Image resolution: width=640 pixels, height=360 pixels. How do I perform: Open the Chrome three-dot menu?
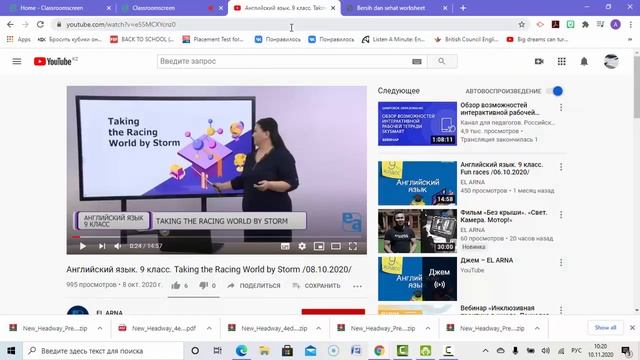631,24
